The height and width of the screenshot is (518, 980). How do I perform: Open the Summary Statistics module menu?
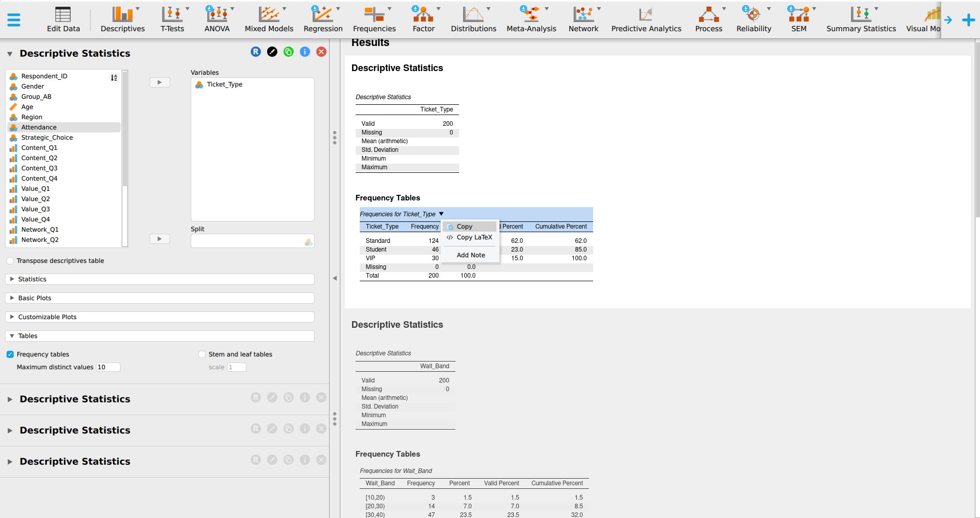[861, 20]
